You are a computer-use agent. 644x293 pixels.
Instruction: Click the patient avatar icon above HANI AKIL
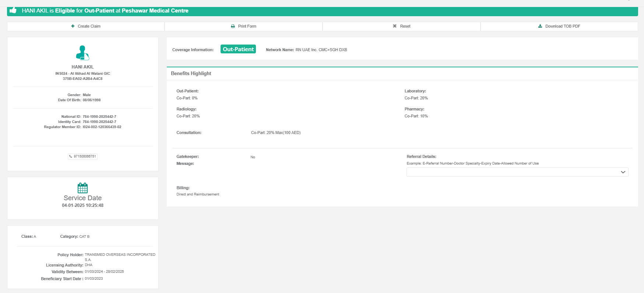pyautogui.click(x=82, y=53)
